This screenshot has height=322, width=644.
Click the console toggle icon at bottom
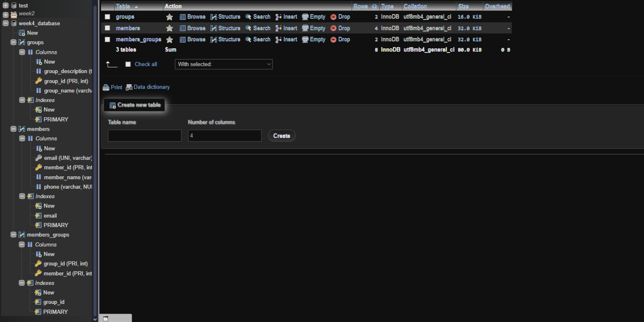coord(106,319)
